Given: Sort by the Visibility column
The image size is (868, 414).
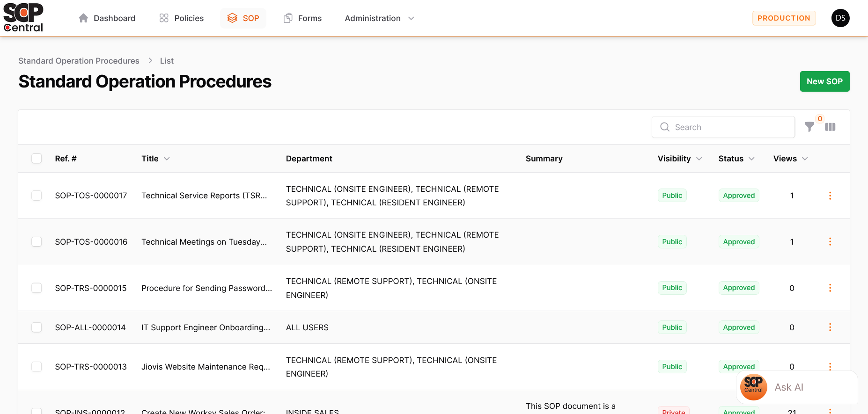Looking at the screenshot, I should pyautogui.click(x=679, y=159).
